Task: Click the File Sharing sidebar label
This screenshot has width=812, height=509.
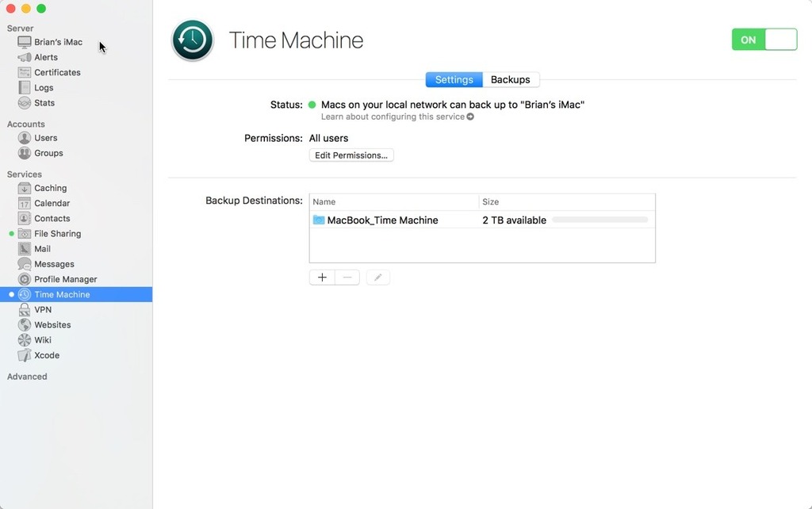Action: (57, 234)
